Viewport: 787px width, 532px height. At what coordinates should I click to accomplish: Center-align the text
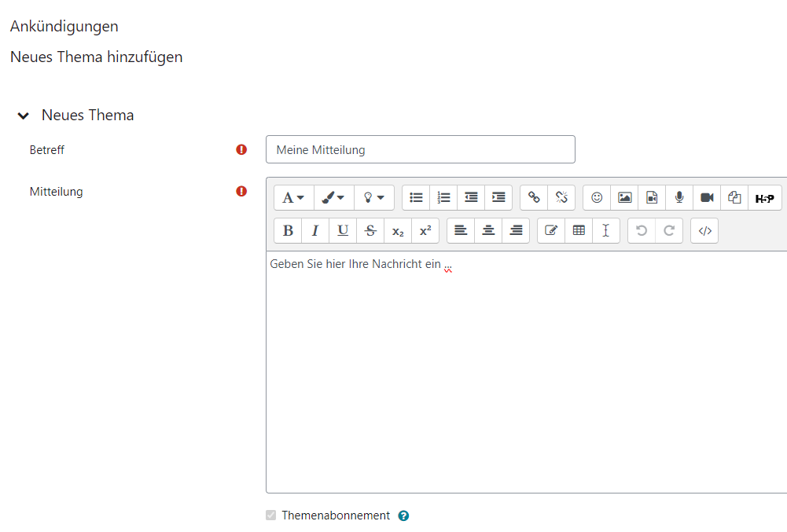(x=488, y=230)
